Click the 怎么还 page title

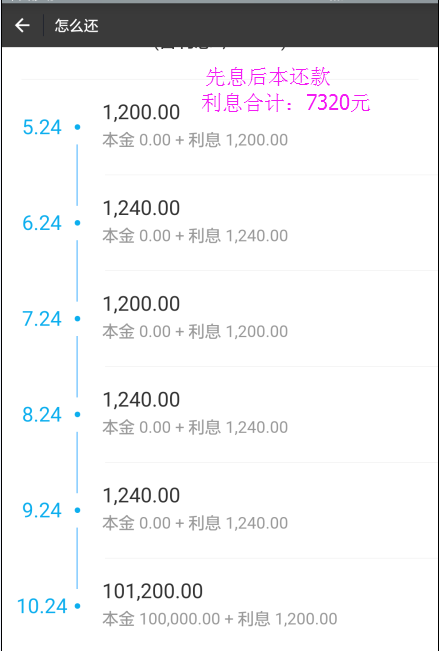[76, 26]
